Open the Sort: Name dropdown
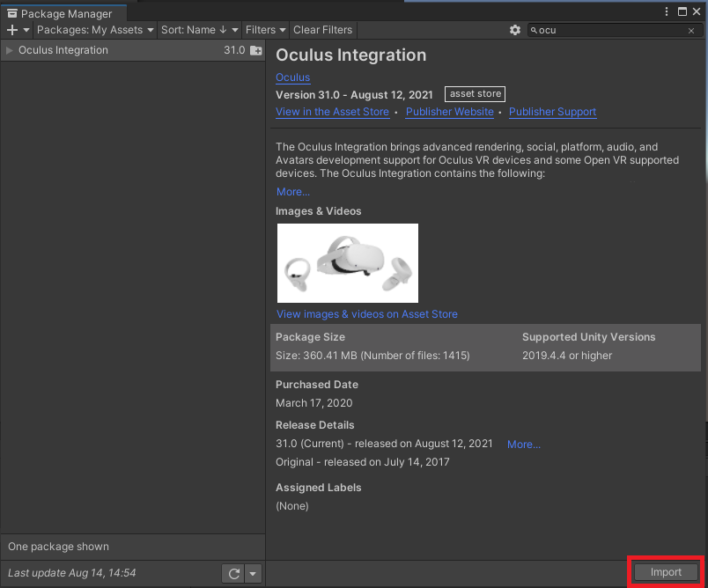Image resolution: width=708 pixels, height=588 pixels. tap(200, 30)
